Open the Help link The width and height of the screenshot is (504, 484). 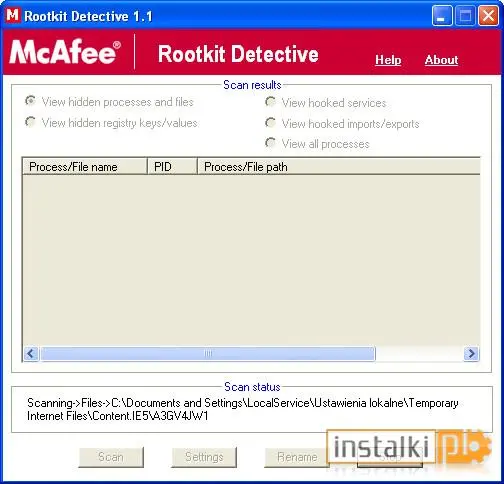388,60
